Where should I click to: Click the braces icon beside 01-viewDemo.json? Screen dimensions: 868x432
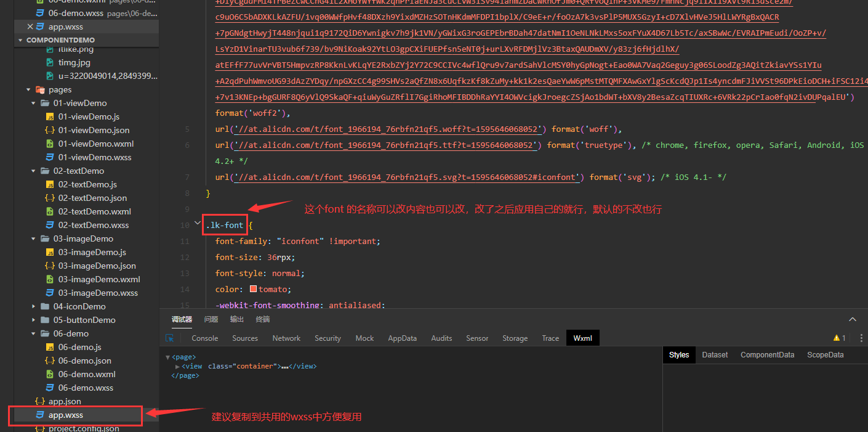pyautogui.click(x=50, y=130)
